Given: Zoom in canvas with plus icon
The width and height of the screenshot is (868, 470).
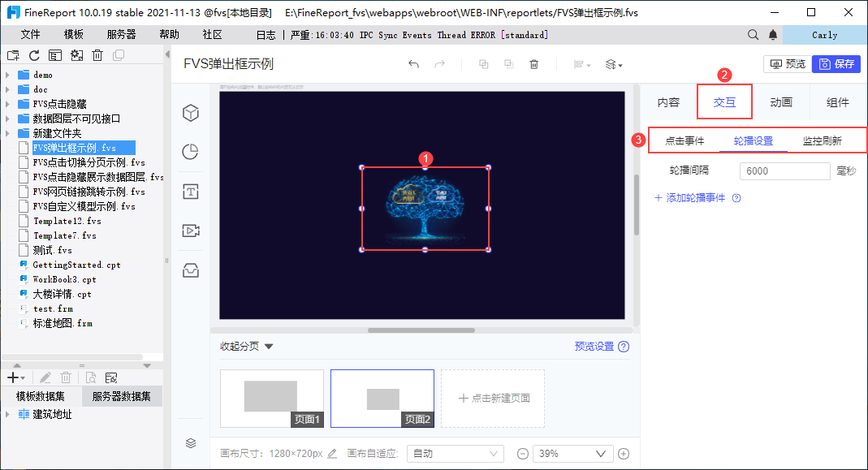Looking at the screenshot, I should [624, 454].
